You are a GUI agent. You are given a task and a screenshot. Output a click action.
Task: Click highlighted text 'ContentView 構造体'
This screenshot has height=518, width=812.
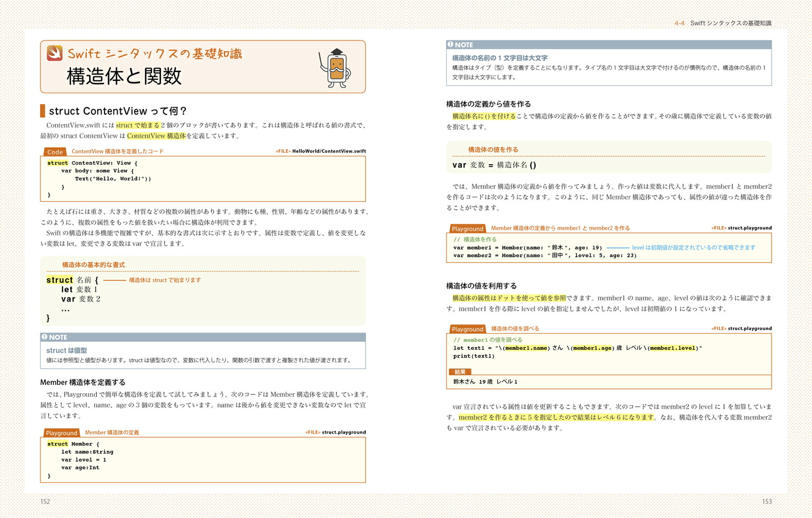click(x=156, y=136)
